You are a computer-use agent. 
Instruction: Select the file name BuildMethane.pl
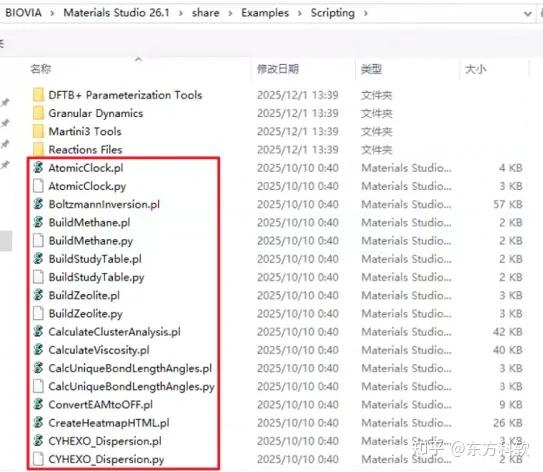click(x=89, y=222)
